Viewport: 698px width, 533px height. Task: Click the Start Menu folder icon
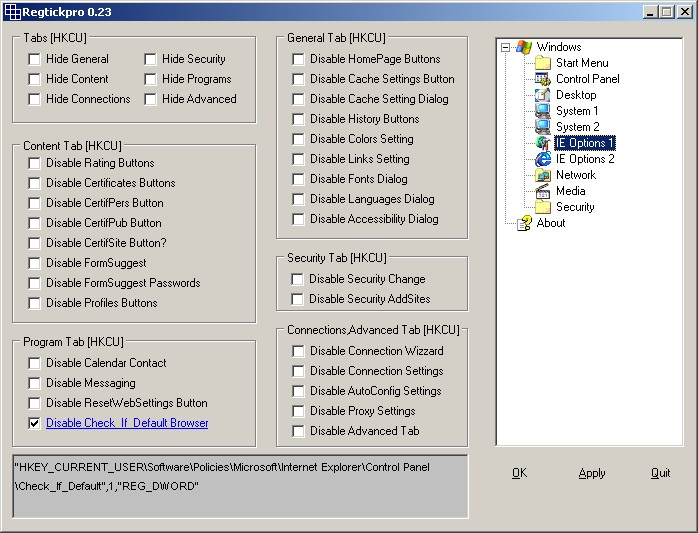click(x=543, y=63)
